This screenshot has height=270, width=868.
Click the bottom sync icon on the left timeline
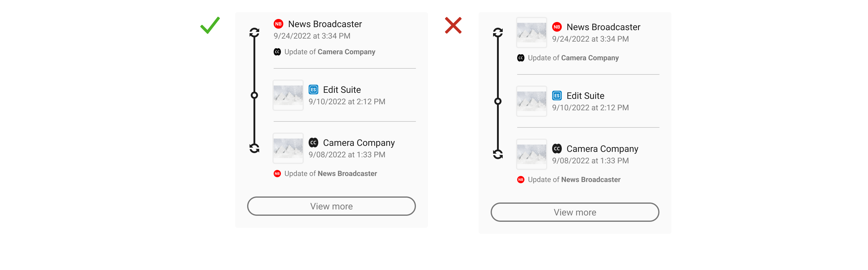(254, 148)
